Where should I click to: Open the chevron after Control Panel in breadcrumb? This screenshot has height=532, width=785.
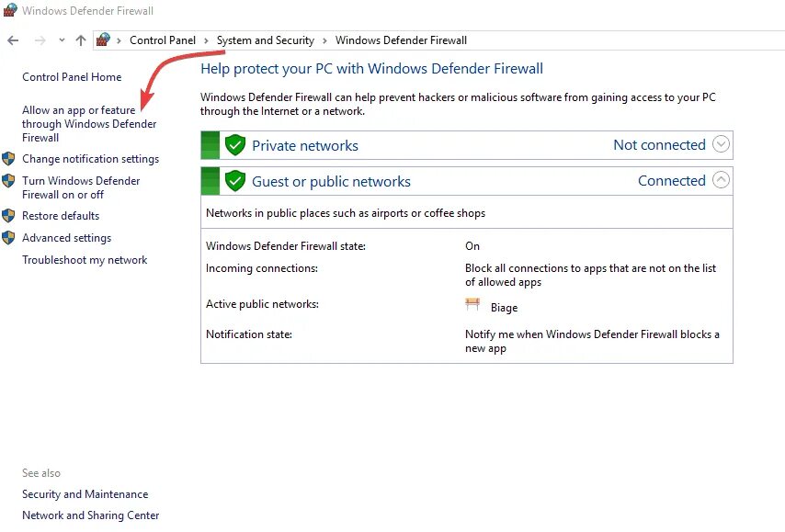(206, 40)
